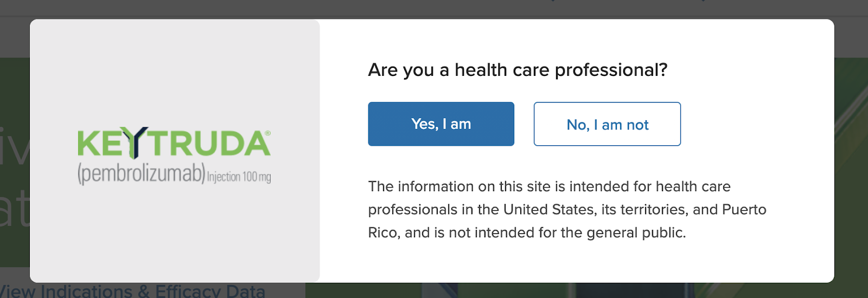
Task: Expand the right dimmed header dropdown chevron
Action: click(704, 1)
